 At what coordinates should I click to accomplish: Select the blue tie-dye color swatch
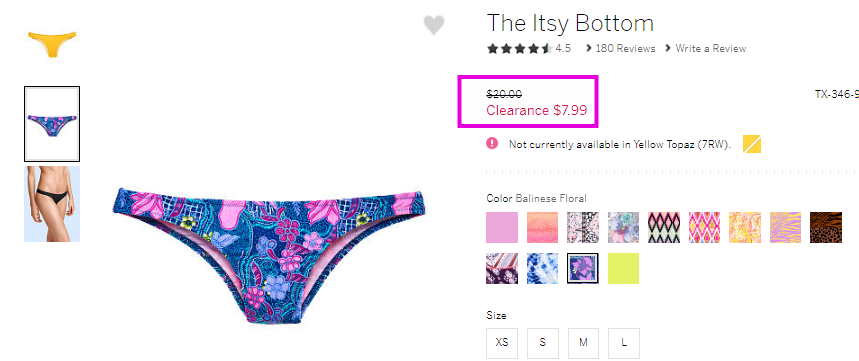coord(542,268)
